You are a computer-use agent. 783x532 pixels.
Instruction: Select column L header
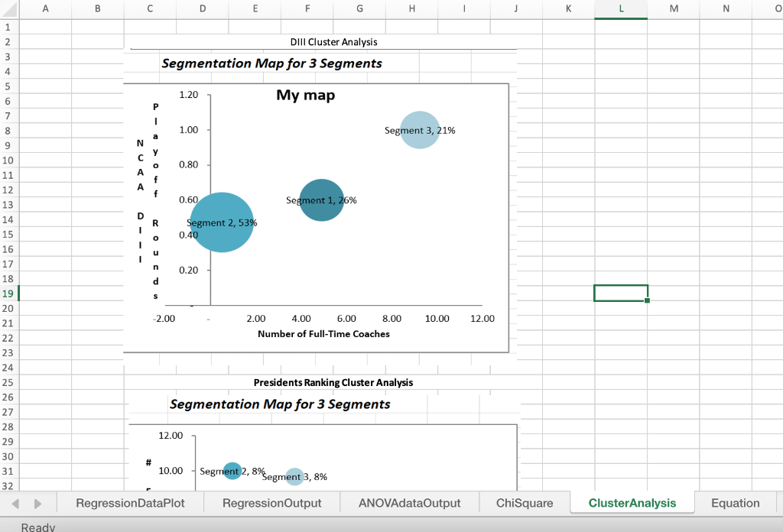pos(621,8)
